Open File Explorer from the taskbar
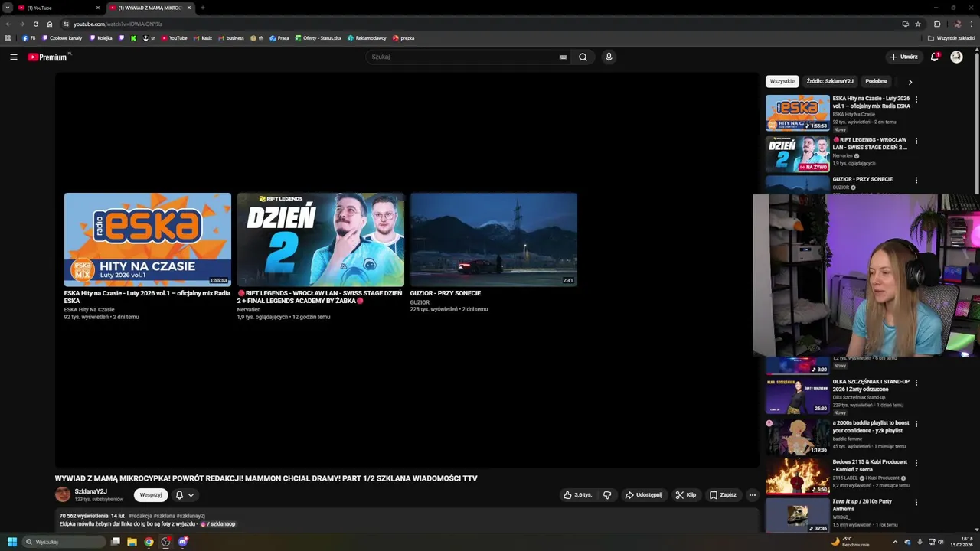Viewport: 980px width, 551px height. pyautogui.click(x=132, y=542)
